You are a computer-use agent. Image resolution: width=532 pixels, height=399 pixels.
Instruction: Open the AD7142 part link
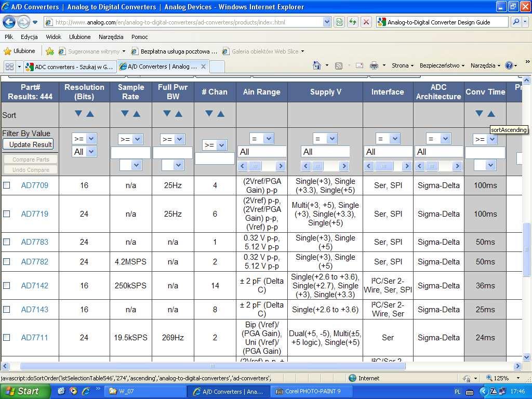coord(35,286)
